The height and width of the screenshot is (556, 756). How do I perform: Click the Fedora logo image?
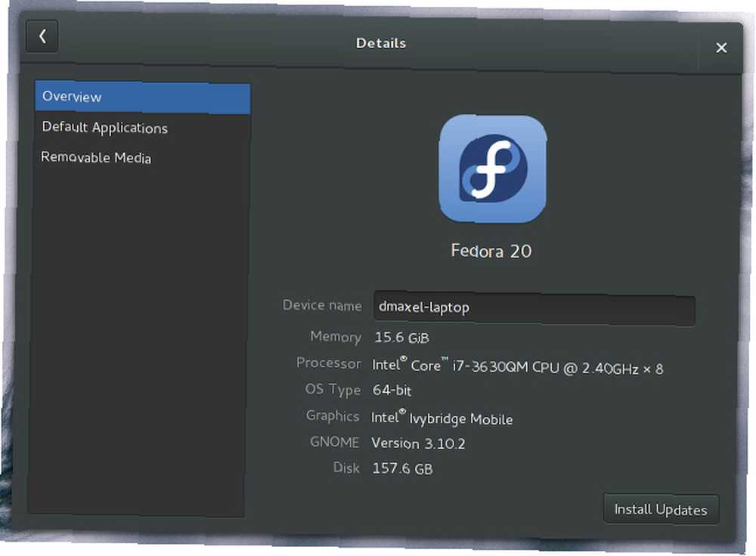[492, 168]
